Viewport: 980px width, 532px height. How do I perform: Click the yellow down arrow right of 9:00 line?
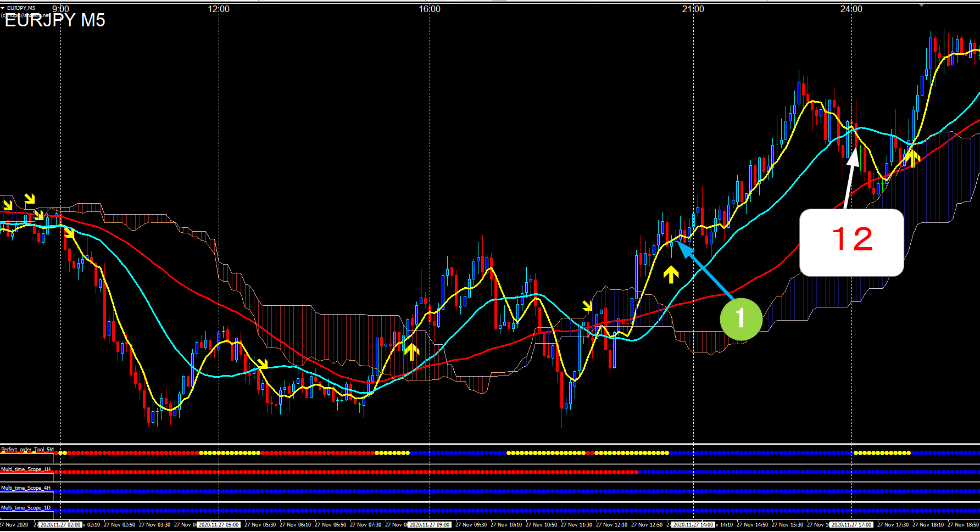pyautogui.click(x=69, y=233)
